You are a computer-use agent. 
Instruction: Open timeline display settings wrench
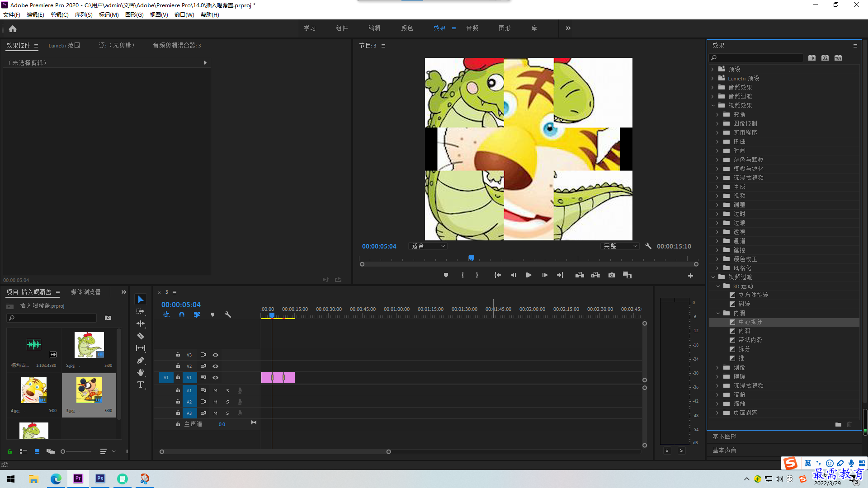[x=228, y=314]
